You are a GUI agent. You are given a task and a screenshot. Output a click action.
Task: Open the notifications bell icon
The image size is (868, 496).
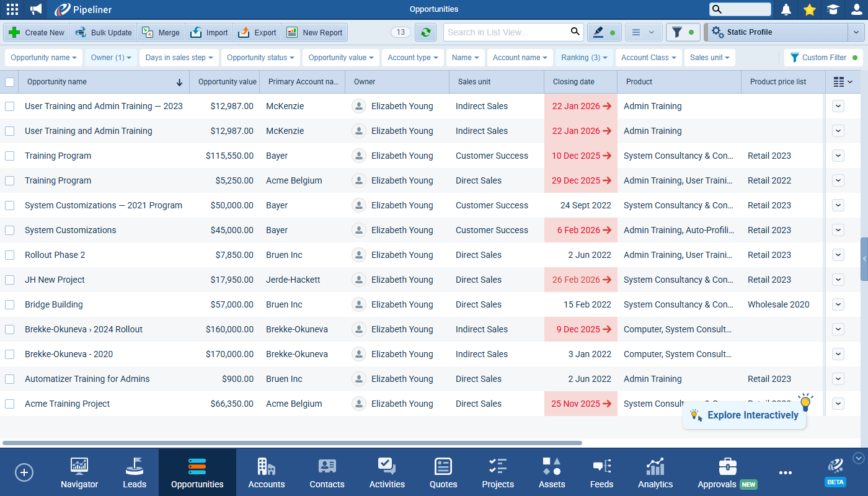click(786, 9)
